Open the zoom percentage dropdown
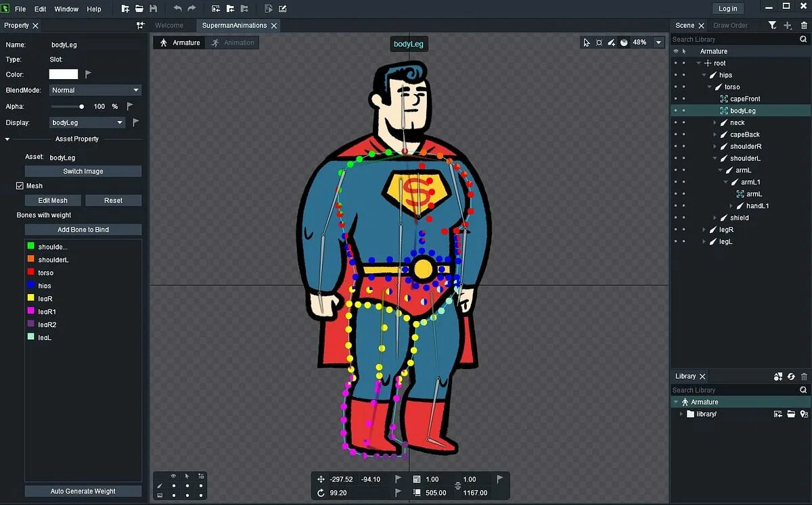The height and width of the screenshot is (505, 812). tap(658, 42)
